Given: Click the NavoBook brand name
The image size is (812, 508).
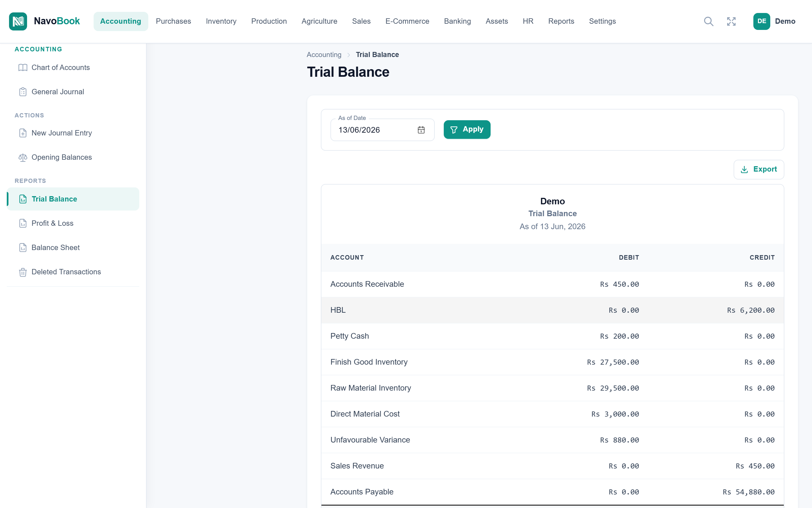Looking at the screenshot, I should click(x=57, y=21).
